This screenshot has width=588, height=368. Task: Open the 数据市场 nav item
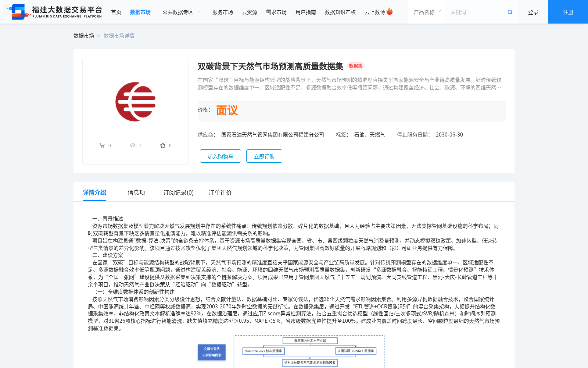click(x=140, y=12)
